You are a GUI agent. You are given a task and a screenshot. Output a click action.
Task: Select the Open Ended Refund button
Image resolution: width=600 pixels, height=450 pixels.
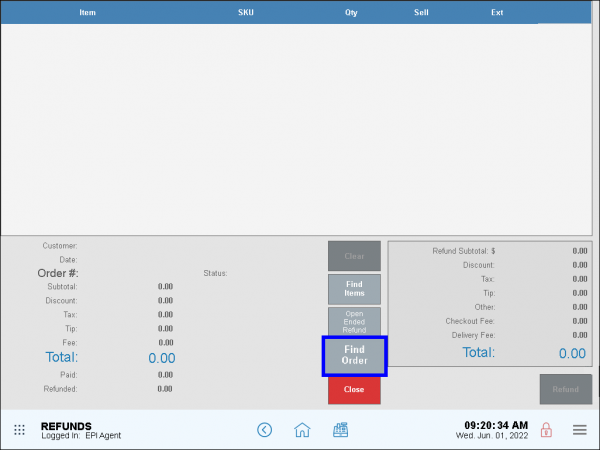point(354,322)
